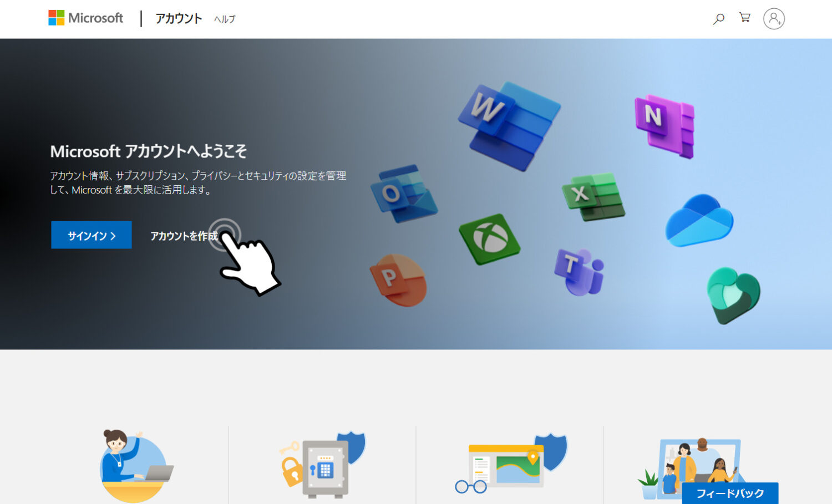Click the green Family Safety heart icon

[x=733, y=295]
